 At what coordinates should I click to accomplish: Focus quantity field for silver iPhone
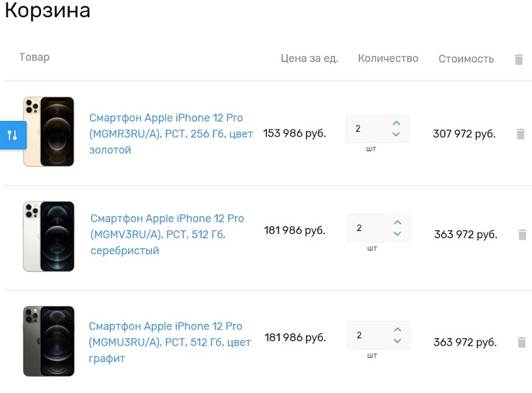[x=367, y=228]
